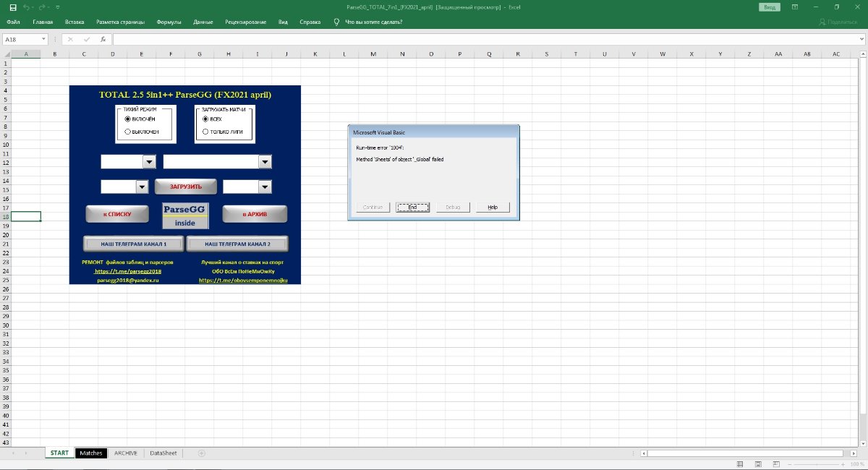Click Help in the Visual Basic dialog
The image size is (868, 470).
pos(493,207)
